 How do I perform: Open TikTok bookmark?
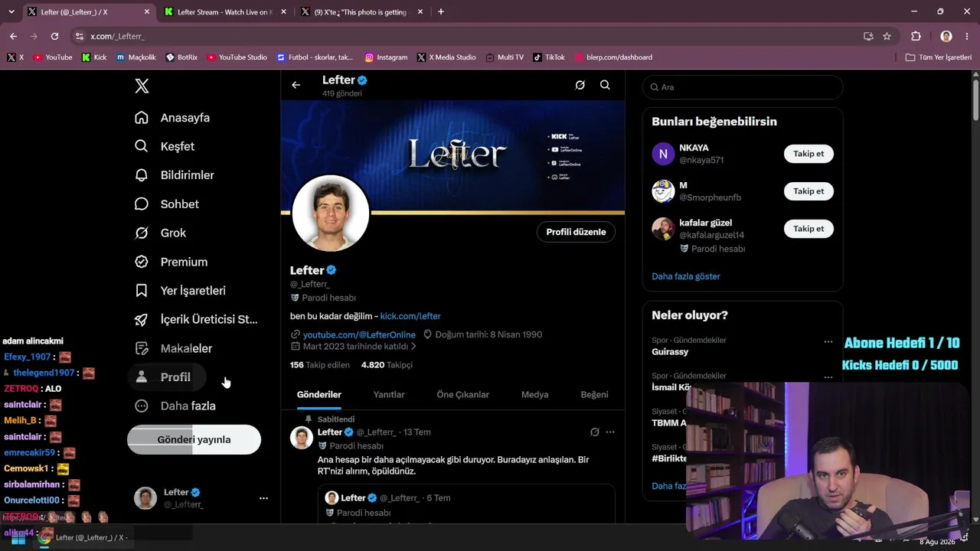(548, 57)
